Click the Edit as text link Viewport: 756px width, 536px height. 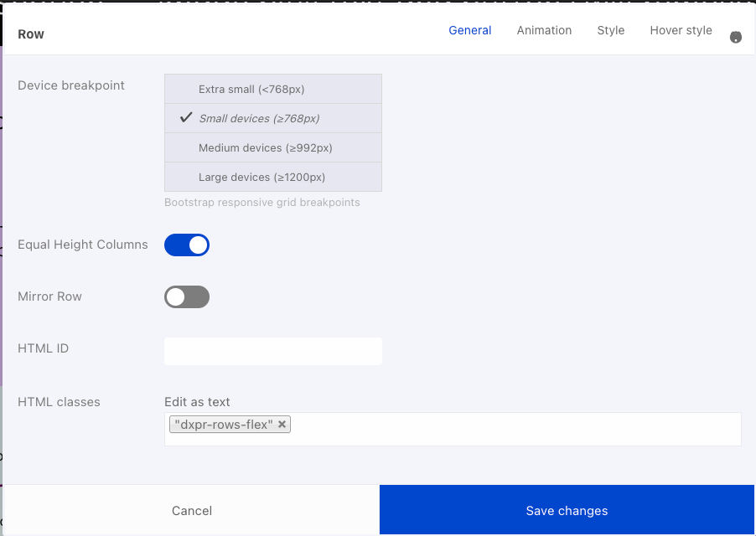(x=197, y=402)
